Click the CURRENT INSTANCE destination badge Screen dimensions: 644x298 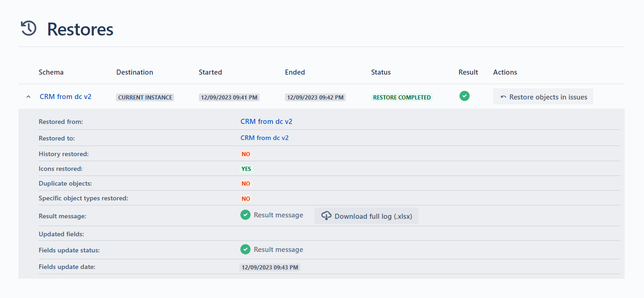[145, 98]
